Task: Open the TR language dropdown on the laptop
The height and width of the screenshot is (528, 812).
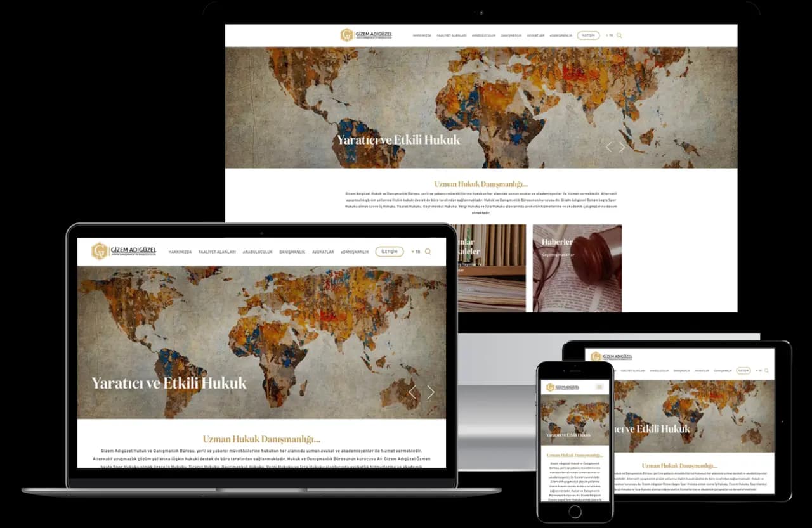Action: [x=416, y=252]
